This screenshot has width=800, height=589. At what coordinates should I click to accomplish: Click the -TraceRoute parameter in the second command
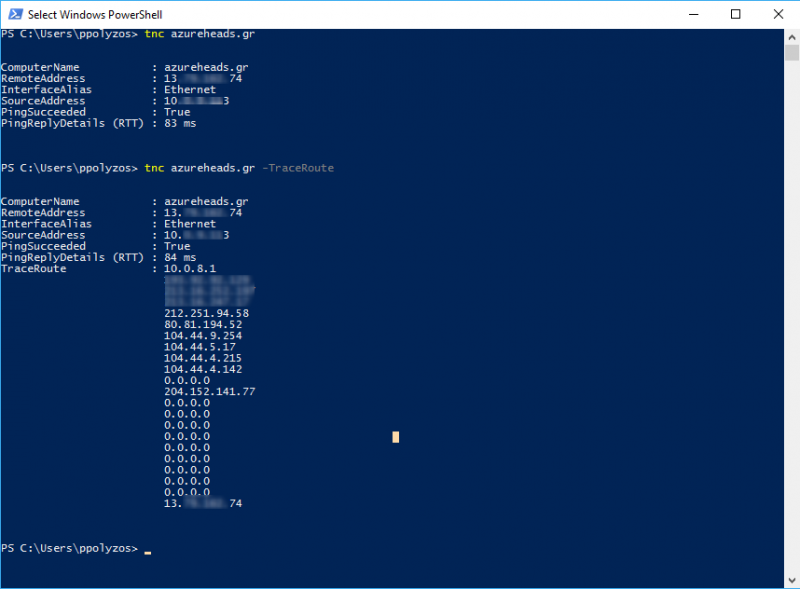pyautogui.click(x=297, y=168)
